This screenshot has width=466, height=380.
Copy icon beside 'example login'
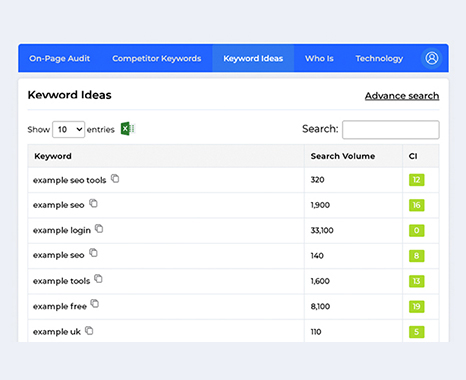99,229
